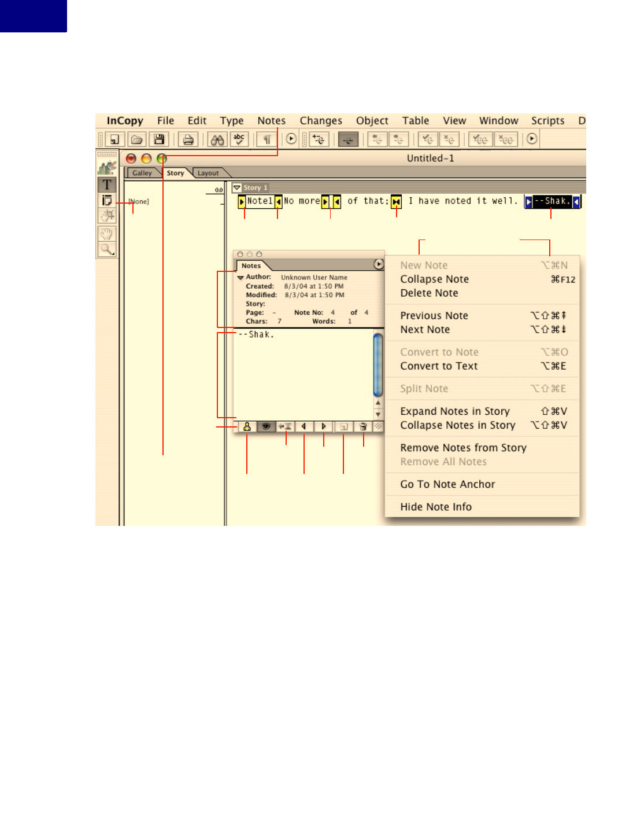This screenshot has height=818, width=644.
Task: Choose Expand Notes in Story
Action: click(x=483, y=411)
